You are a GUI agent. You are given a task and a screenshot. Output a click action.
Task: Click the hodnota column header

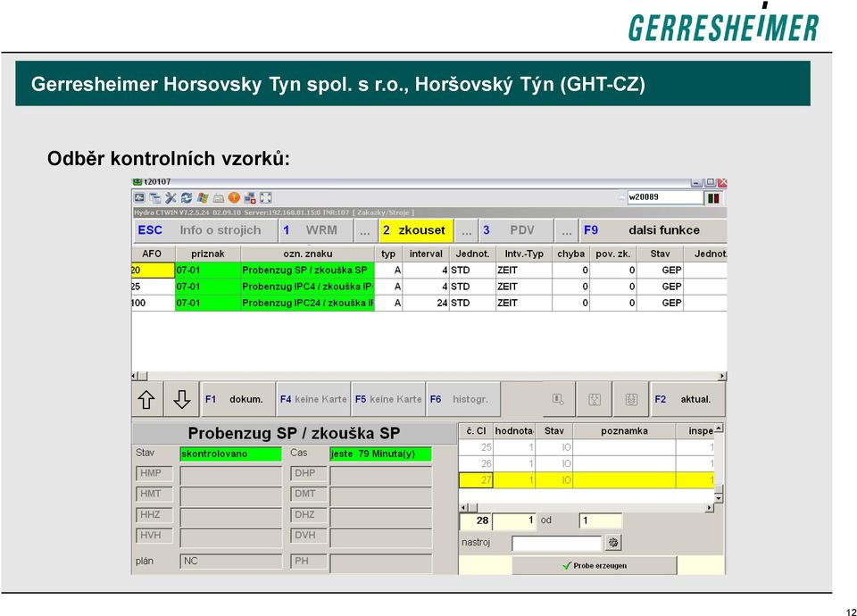tap(514, 430)
